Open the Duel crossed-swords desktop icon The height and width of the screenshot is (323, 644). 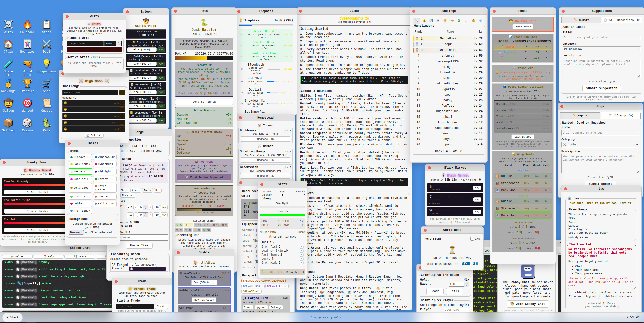click(x=47, y=46)
